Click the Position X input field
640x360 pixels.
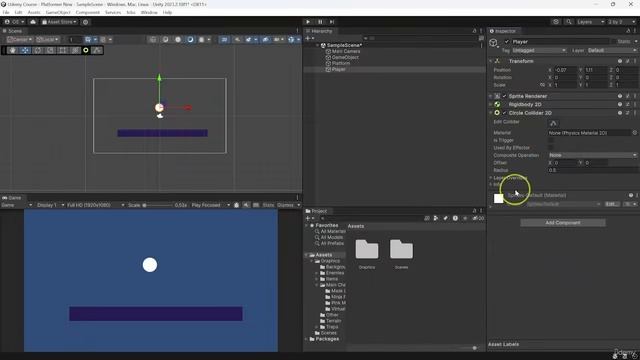[x=565, y=70]
